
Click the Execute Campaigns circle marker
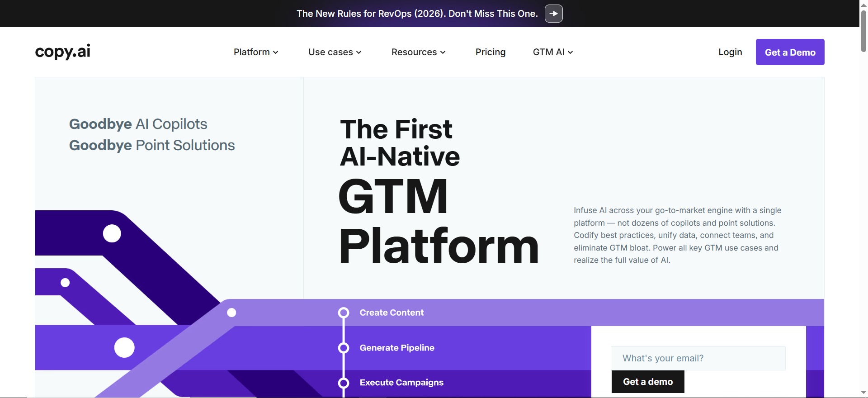[344, 383]
